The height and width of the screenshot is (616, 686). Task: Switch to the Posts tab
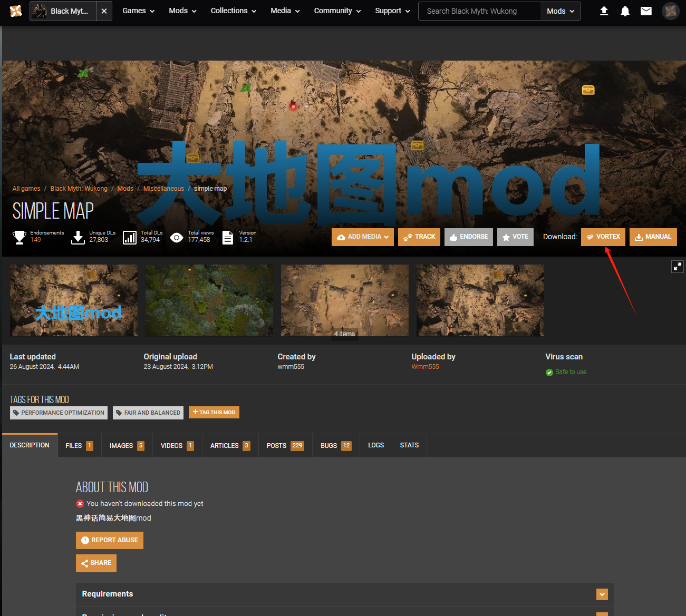pyautogui.click(x=285, y=445)
